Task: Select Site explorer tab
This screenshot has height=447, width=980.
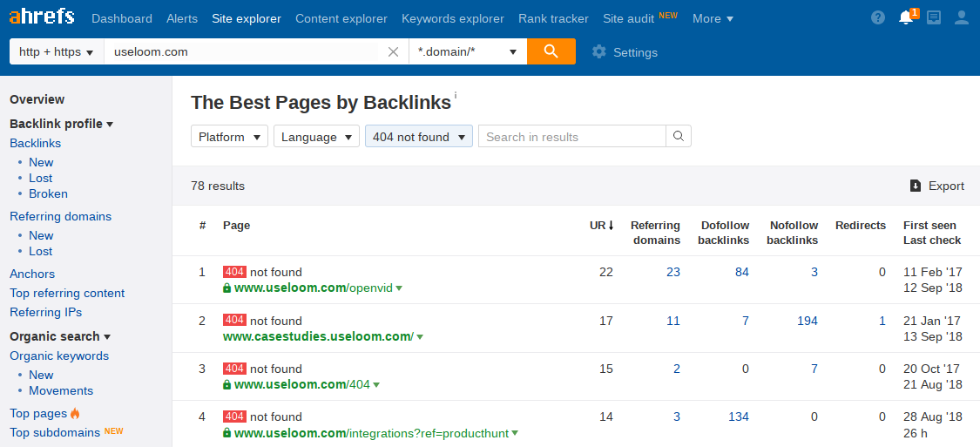Action: [247, 19]
